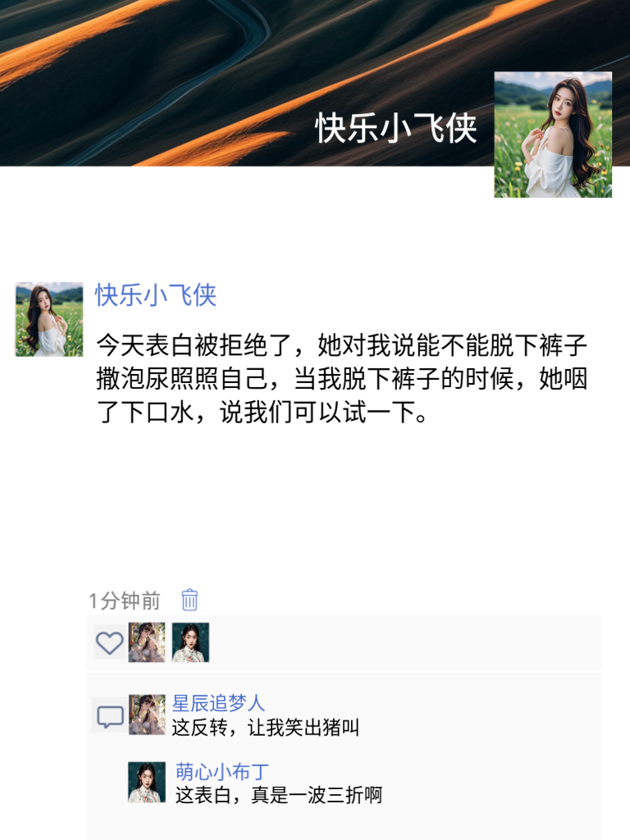Viewport: 630px width, 840px height.
Task: Delete the post with the trash icon
Action: (x=189, y=600)
